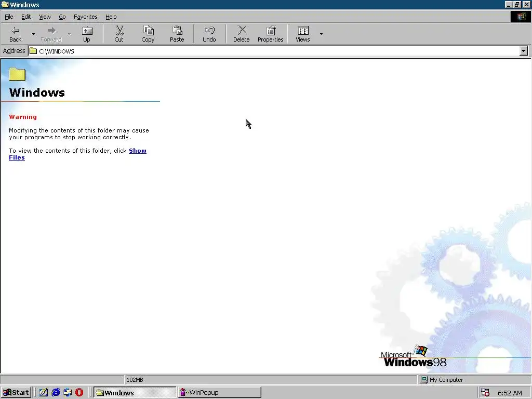Open the View menu

coord(45,17)
